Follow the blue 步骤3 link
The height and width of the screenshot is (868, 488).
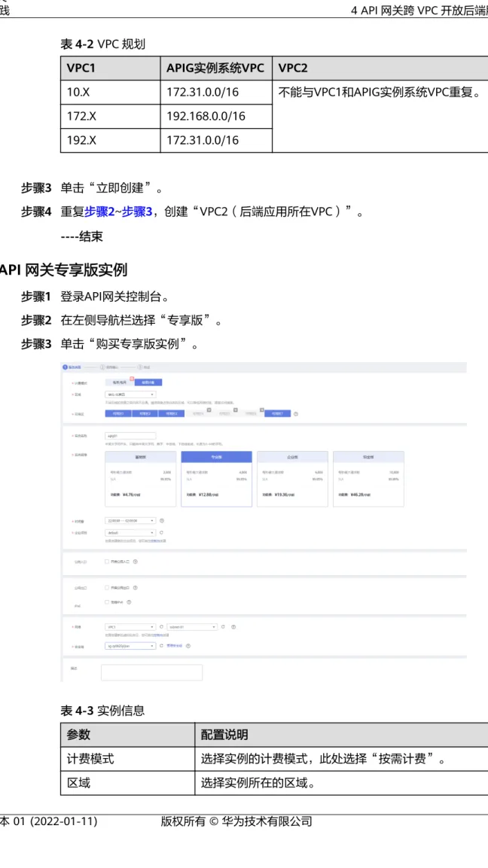click(x=137, y=212)
